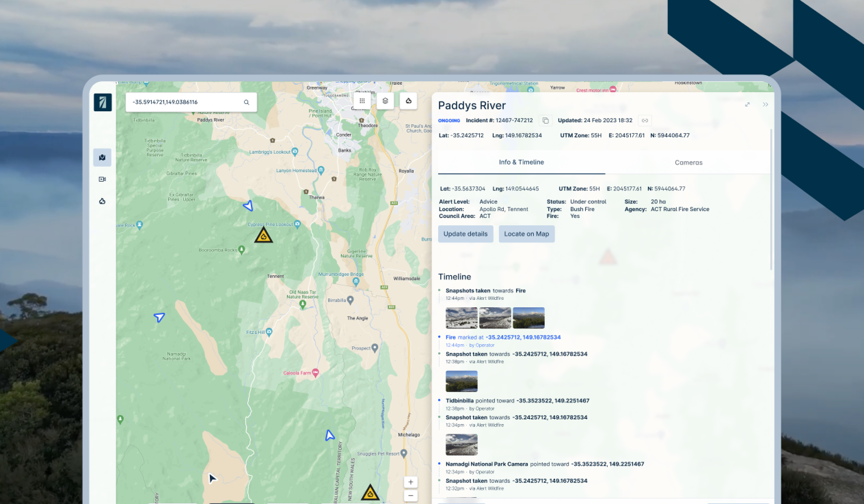Click the Birrabilla map pin

pyautogui.click(x=350, y=300)
